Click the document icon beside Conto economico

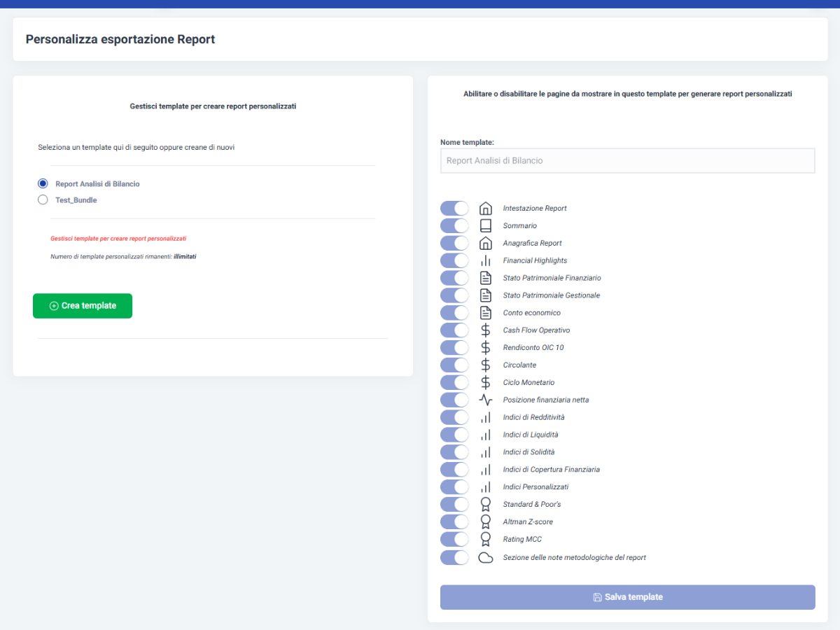point(486,313)
